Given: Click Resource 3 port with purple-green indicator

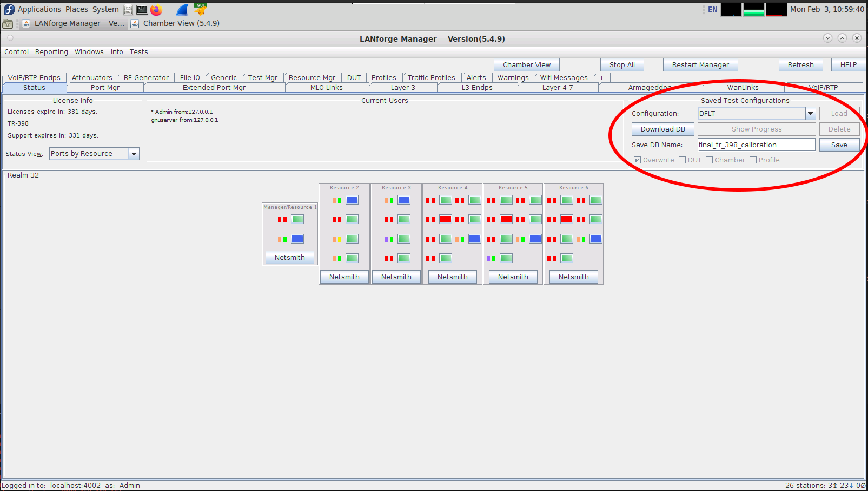Looking at the screenshot, I should [404, 239].
